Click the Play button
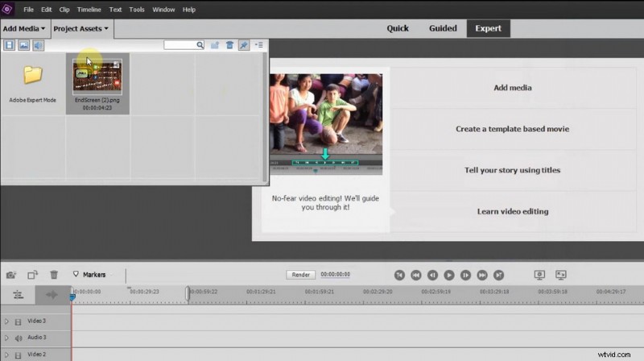 pyautogui.click(x=449, y=275)
